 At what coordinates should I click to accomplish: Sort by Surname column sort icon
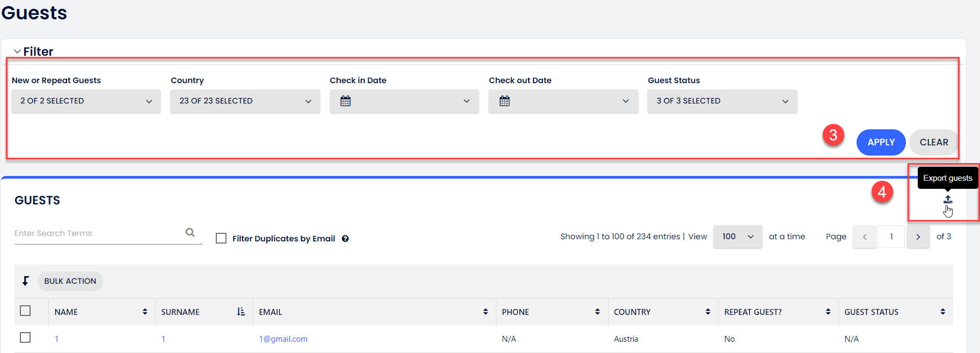click(x=241, y=312)
